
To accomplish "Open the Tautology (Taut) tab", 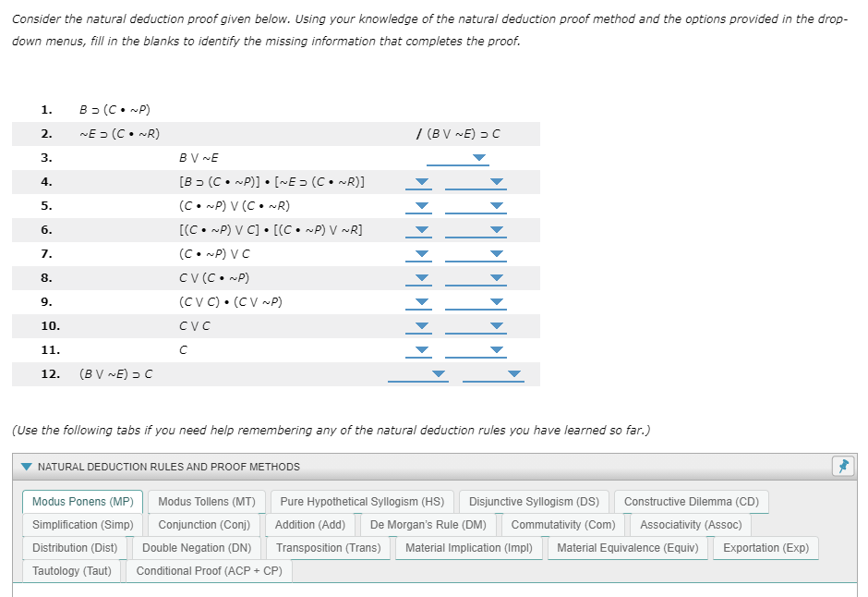I will [x=73, y=570].
